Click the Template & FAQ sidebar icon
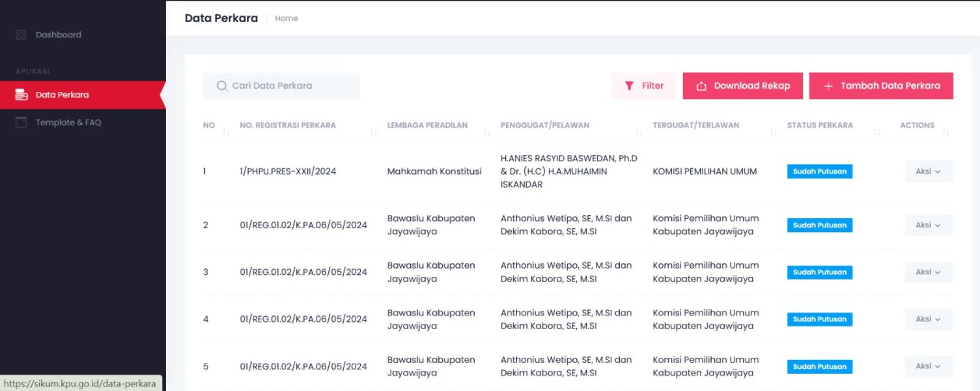This screenshot has width=980, height=391. (x=21, y=123)
